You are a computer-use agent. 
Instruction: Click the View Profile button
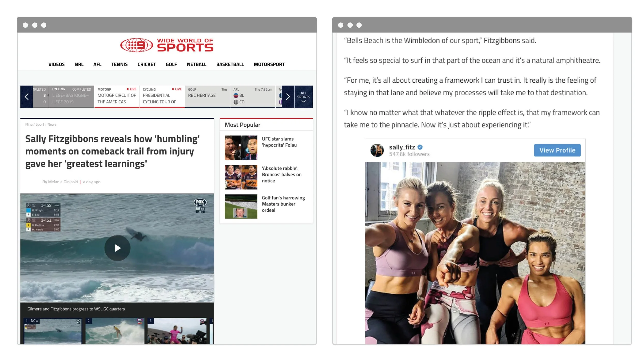[x=557, y=150]
